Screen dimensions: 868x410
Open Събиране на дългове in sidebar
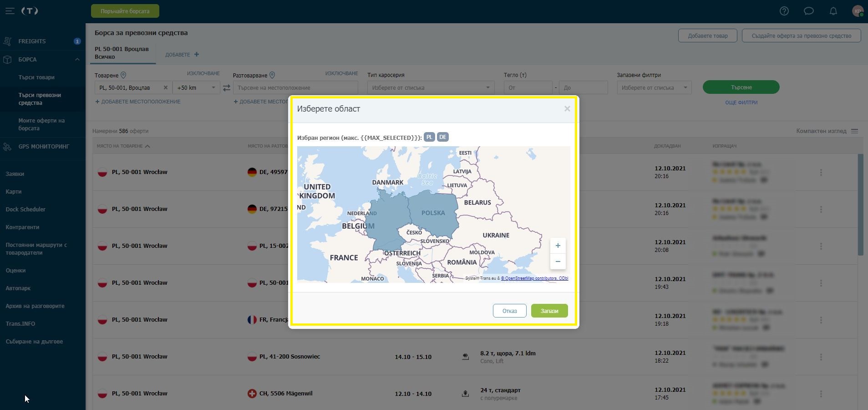point(34,342)
